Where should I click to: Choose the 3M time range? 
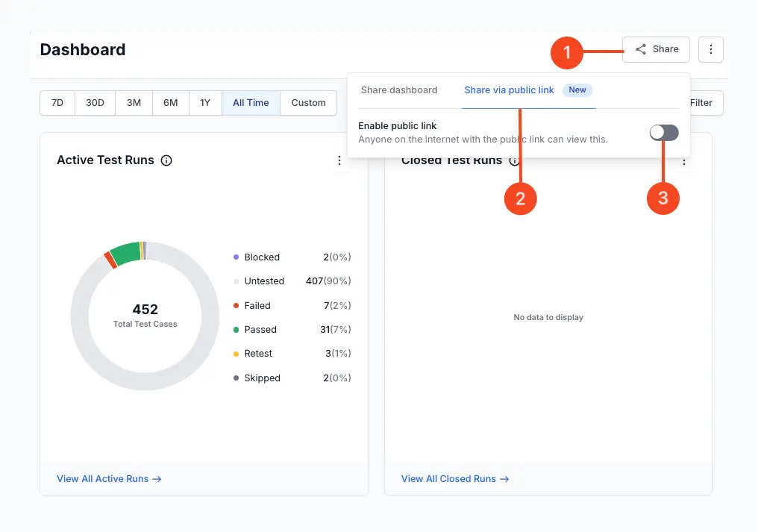pos(134,103)
